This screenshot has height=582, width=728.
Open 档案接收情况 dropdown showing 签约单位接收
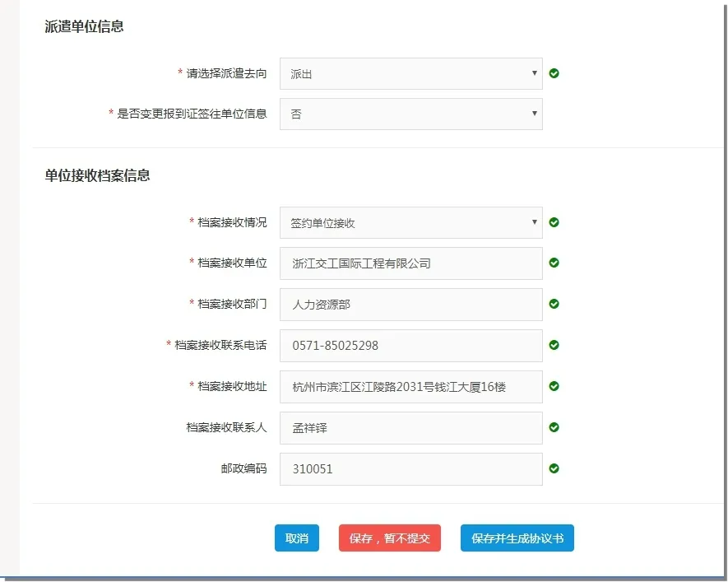[410, 222]
